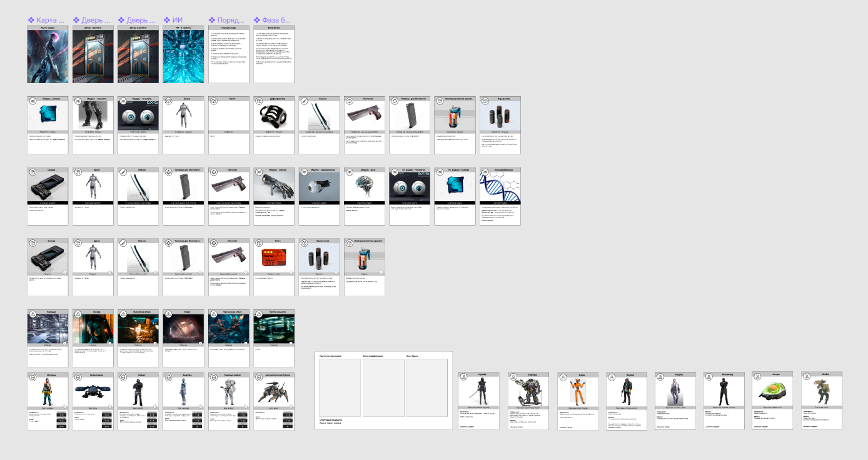Click the Фаза битвы text card
This screenshot has height=460, width=868.
[x=273, y=54]
